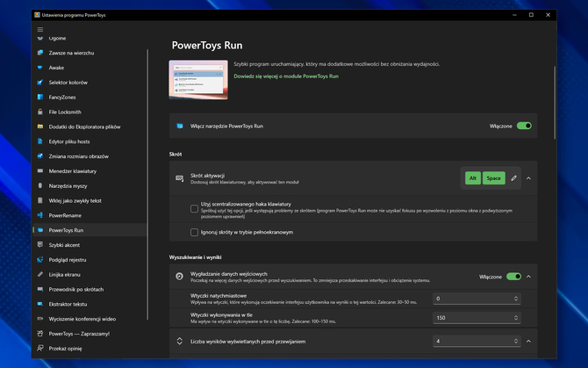Viewport: 588px width, 368px height.
Task: Click the PowerToys — Zapraszamy! gift icon
Action: 40,334
